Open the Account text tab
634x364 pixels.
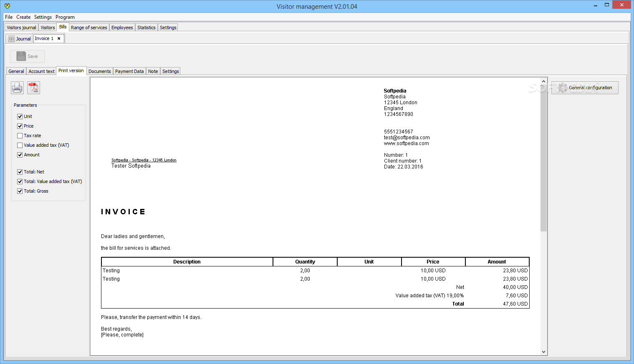pyautogui.click(x=42, y=71)
